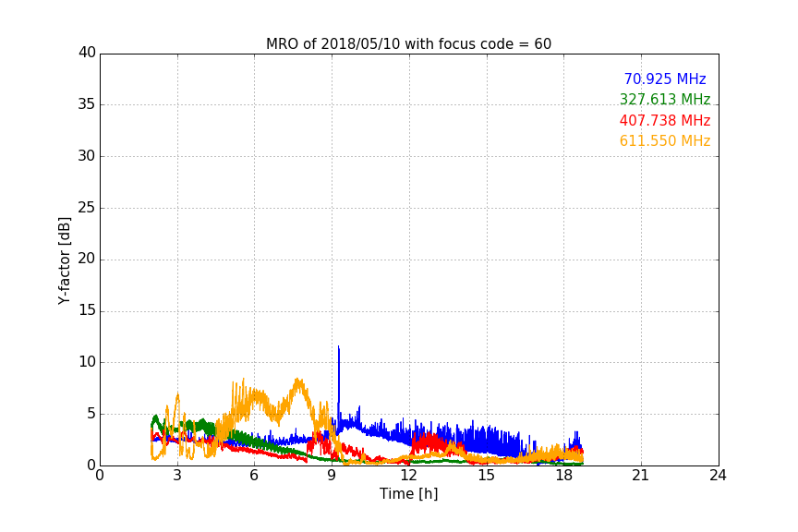
Task: Click the x-axis tick value 12
Action: 408,476
